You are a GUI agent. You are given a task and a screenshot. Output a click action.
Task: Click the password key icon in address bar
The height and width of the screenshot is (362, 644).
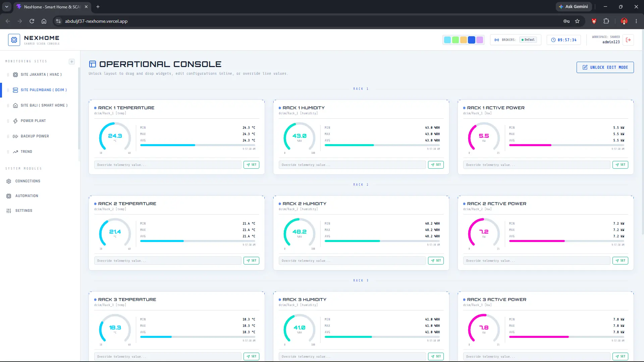567,21
